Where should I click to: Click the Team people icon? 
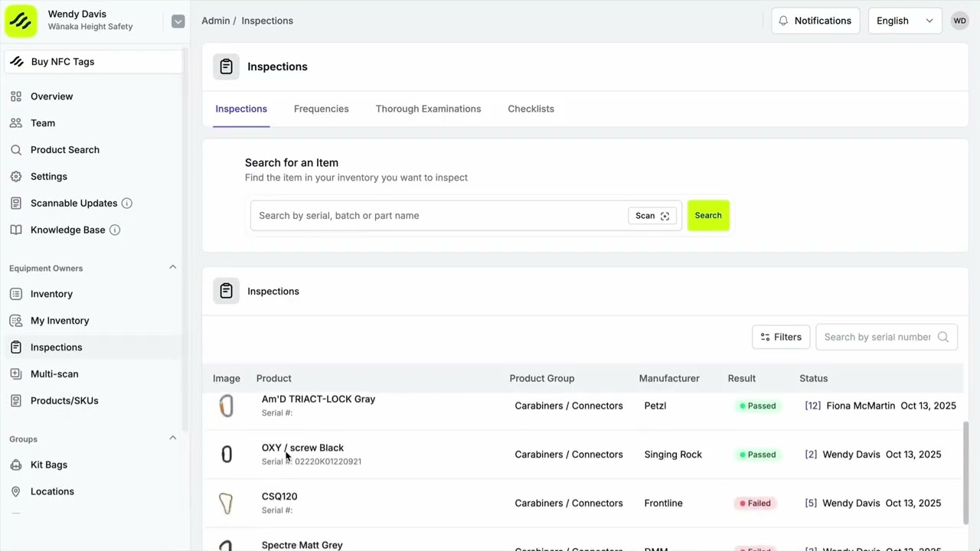[16, 123]
